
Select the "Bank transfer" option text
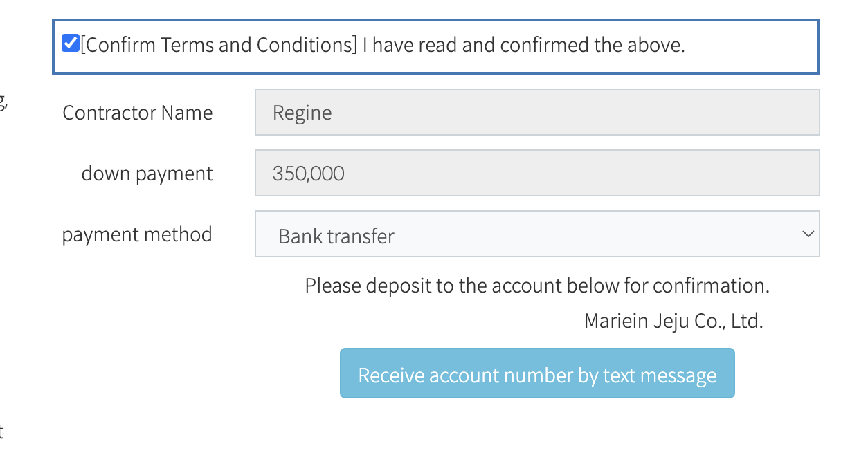tap(336, 236)
